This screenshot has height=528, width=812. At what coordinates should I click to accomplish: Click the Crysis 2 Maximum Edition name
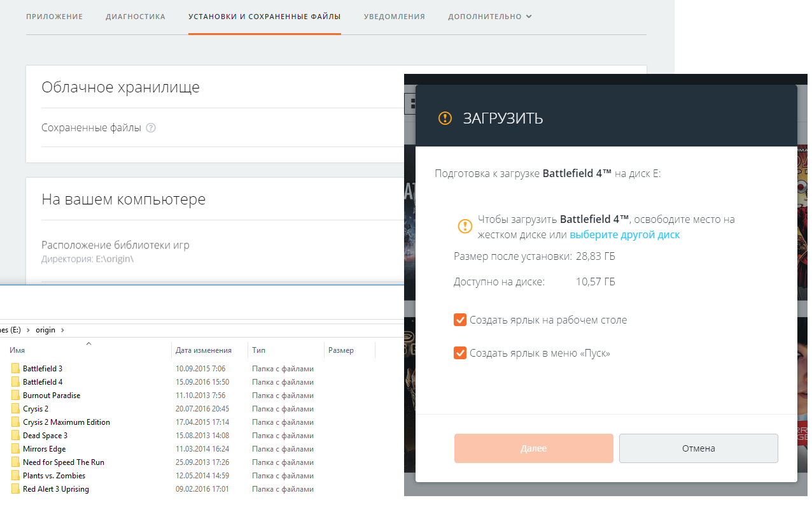coord(66,422)
